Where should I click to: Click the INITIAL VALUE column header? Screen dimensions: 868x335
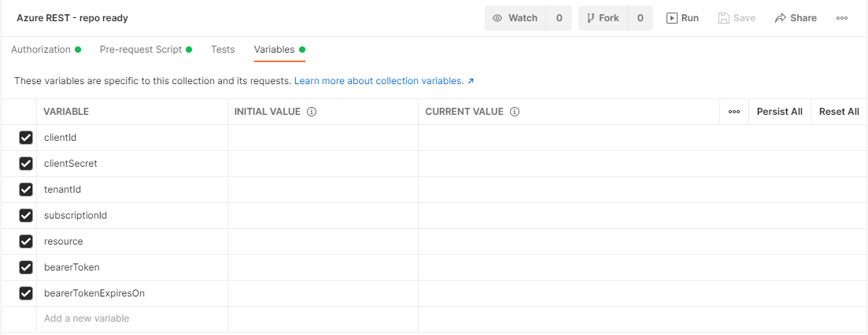pyautogui.click(x=268, y=112)
